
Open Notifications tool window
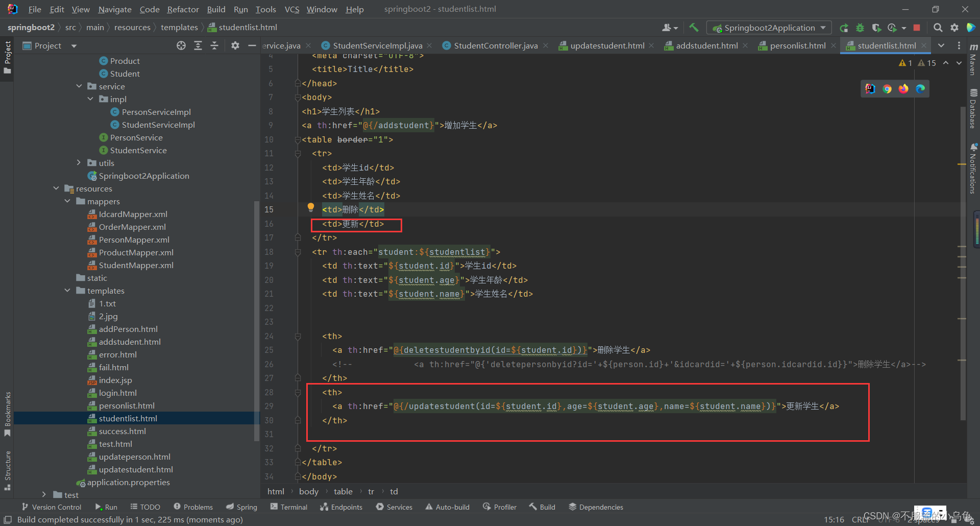973,169
